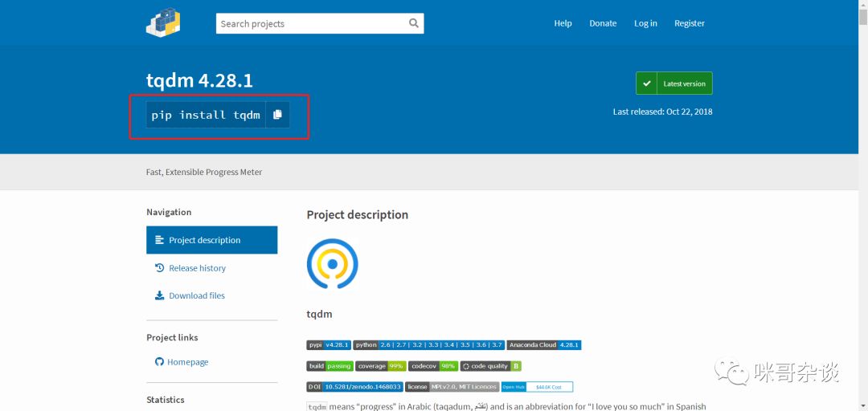Focus the Search projects input field
868x411 pixels.
click(x=320, y=23)
